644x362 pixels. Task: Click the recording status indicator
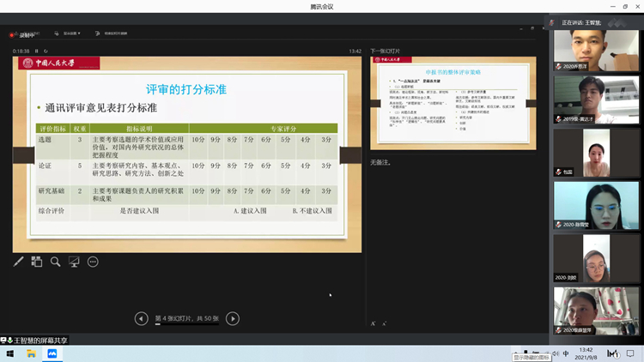click(24, 34)
